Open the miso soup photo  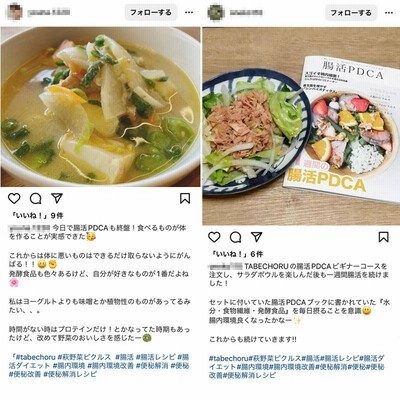click(x=100, y=107)
